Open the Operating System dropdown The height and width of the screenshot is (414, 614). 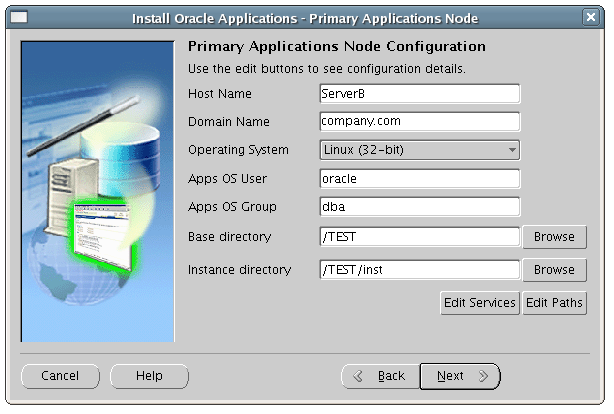pyautogui.click(x=420, y=150)
